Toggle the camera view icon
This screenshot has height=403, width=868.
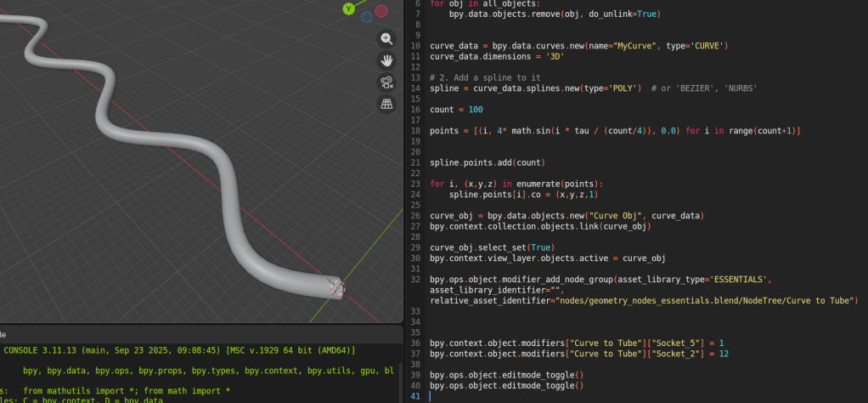386,82
